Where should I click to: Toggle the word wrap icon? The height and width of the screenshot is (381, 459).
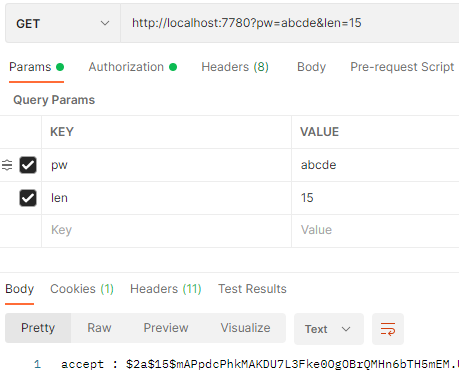click(x=388, y=329)
